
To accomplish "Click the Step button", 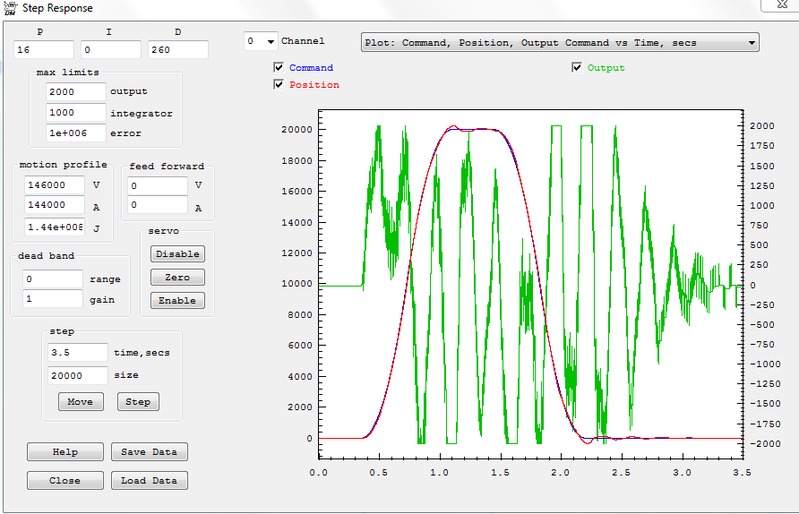I will click(138, 402).
